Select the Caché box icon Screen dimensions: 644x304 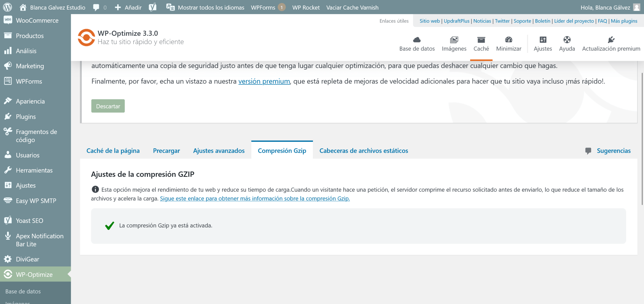coord(481,40)
